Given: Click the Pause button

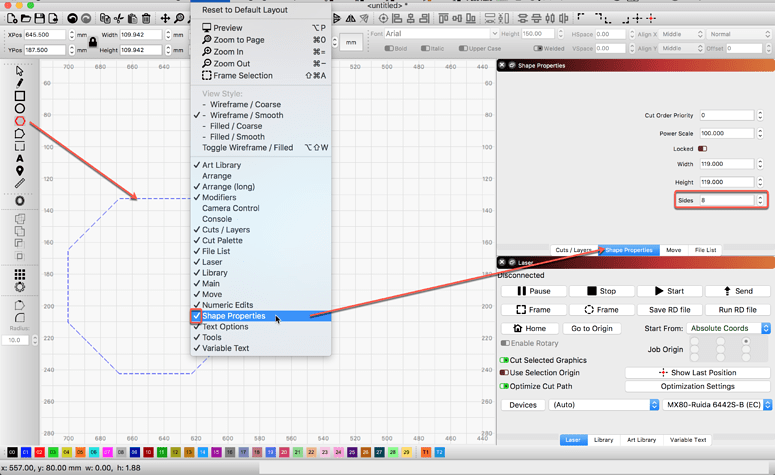Looking at the screenshot, I should pos(533,291).
